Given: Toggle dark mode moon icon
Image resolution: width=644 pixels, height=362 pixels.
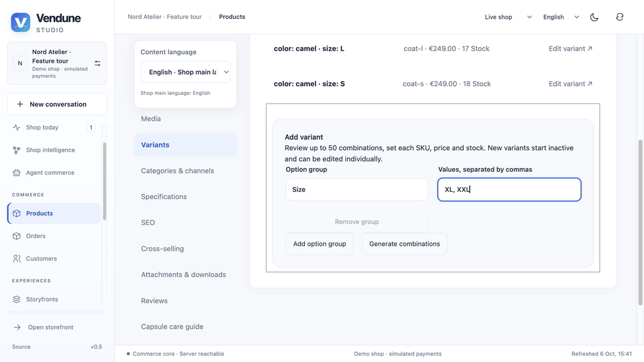Looking at the screenshot, I should [x=594, y=17].
